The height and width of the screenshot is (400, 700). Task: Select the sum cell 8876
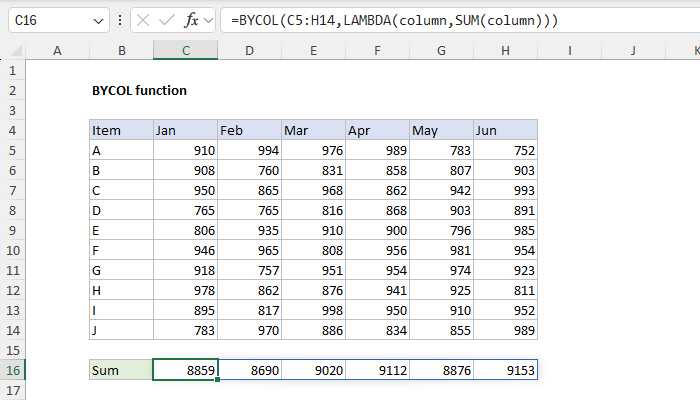click(x=442, y=370)
